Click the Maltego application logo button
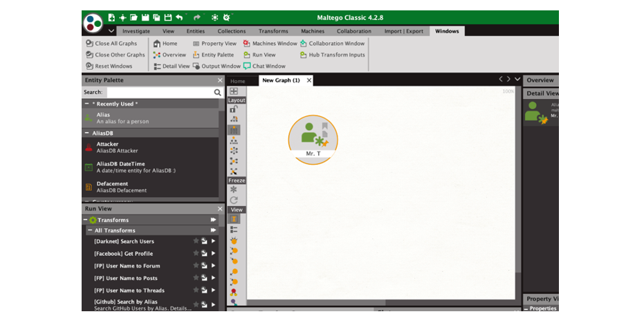 [93, 24]
